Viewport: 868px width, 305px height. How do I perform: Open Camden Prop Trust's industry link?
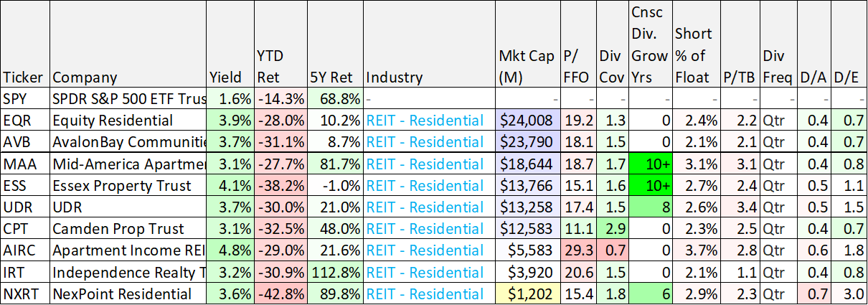pyautogui.click(x=425, y=229)
